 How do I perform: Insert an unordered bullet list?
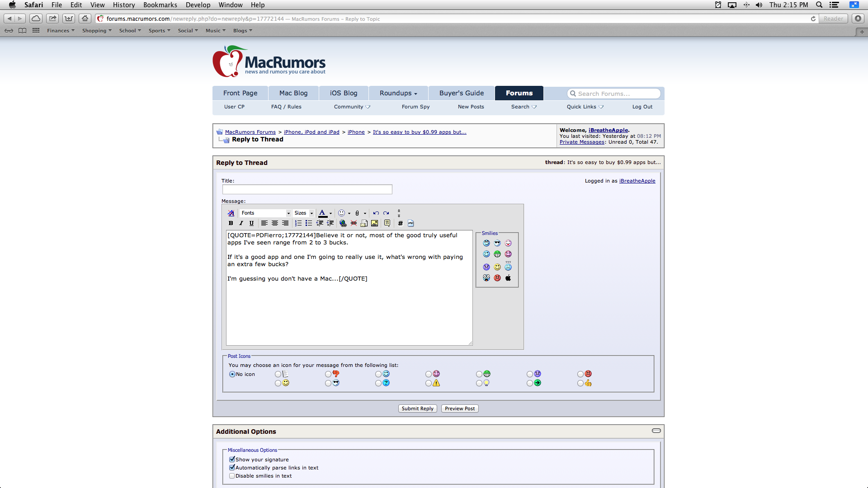click(x=309, y=223)
